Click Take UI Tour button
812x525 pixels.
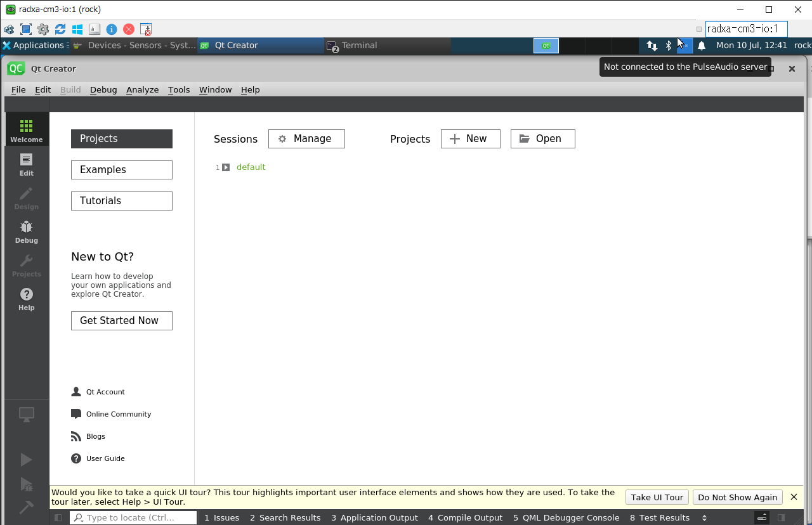[x=657, y=497]
